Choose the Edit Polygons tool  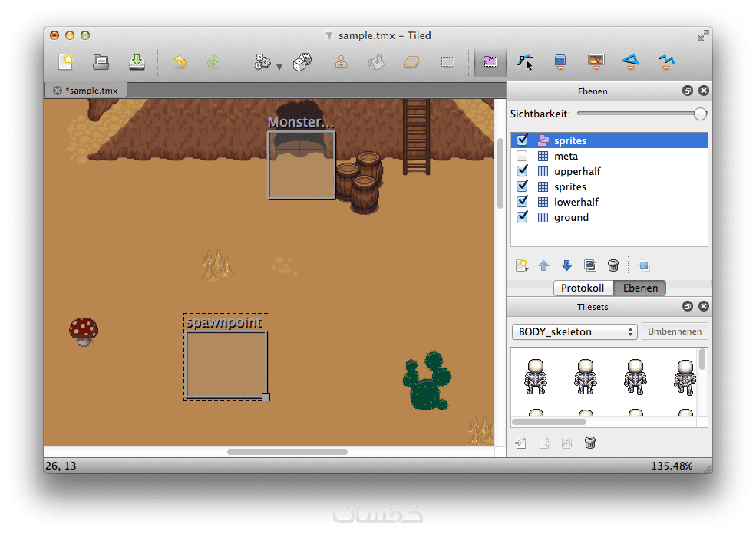[525, 62]
